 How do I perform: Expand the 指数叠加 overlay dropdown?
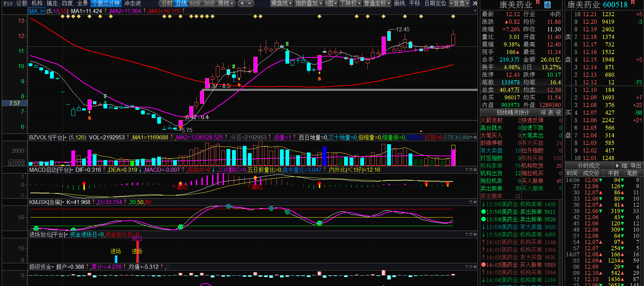pyautogui.click(x=309, y=3)
